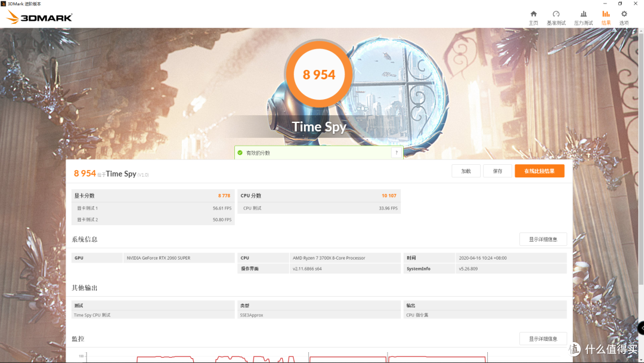Screen dimensions: 644x363
Task: Show system info details button
Action: click(x=543, y=239)
